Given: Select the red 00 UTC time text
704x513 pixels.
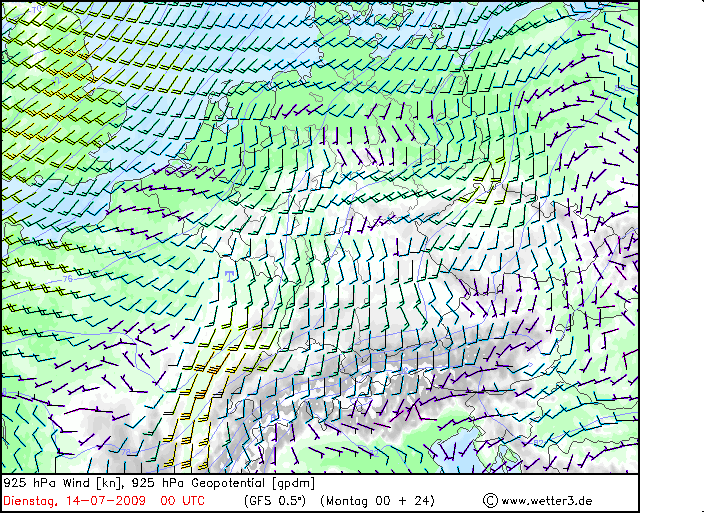Looking at the screenshot, I should (182, 500).
